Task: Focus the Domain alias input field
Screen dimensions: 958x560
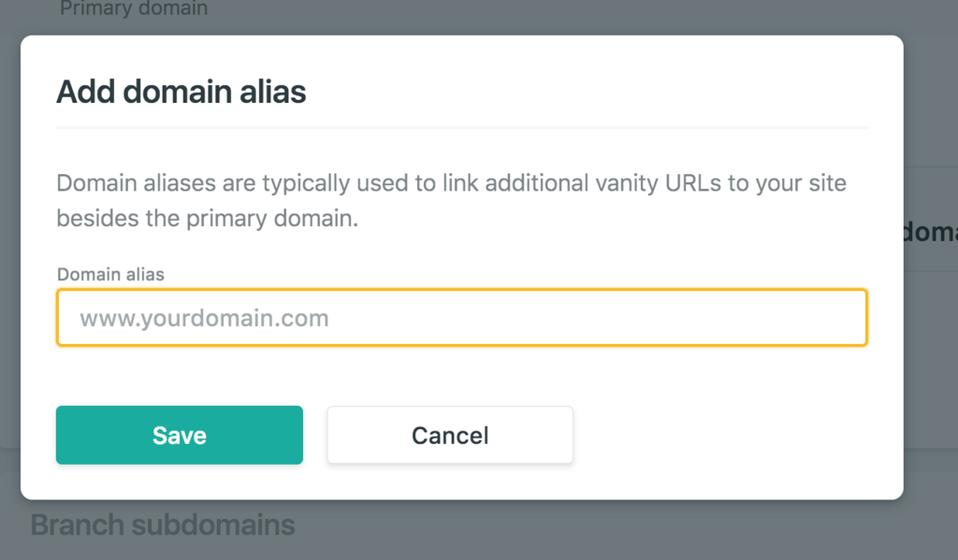Action: point(462,318)
